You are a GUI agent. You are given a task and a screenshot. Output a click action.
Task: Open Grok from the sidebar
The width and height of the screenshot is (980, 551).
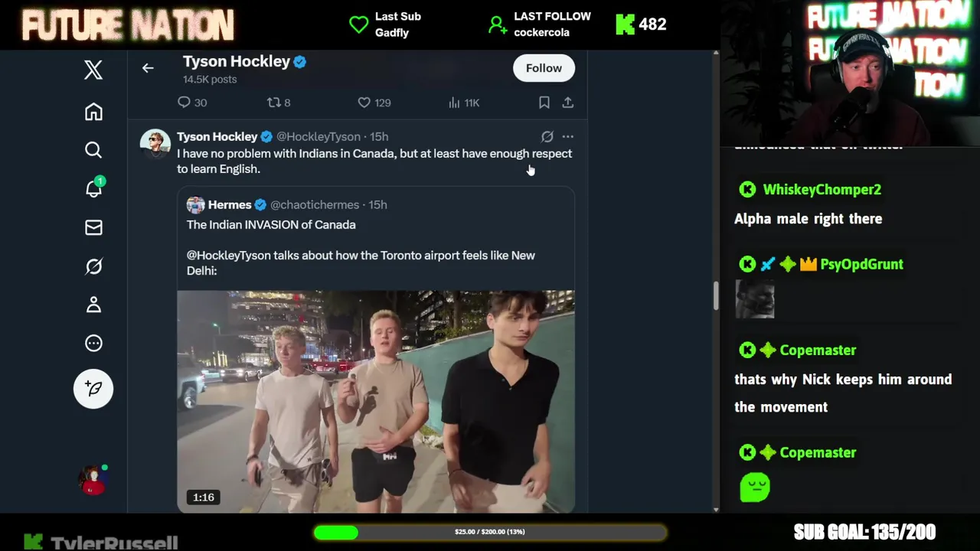pos(93,266)
